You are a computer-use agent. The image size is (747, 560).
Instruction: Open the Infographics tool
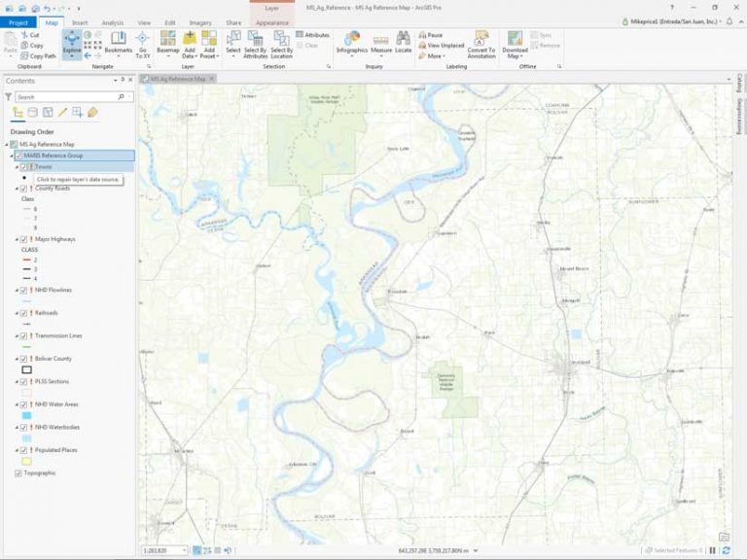click(352, 44)
